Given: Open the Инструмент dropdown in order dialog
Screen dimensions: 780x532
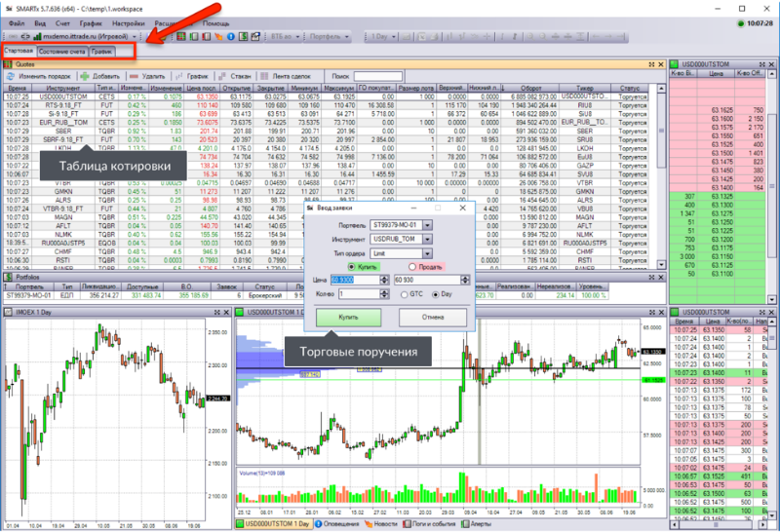Looking at the screenshot, I should pos(427,239).
